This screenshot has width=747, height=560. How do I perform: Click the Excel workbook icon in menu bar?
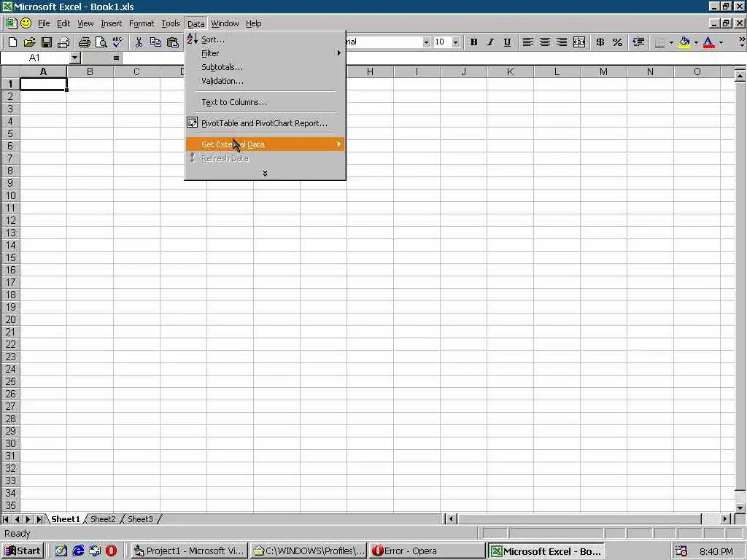tap(11, 23)
